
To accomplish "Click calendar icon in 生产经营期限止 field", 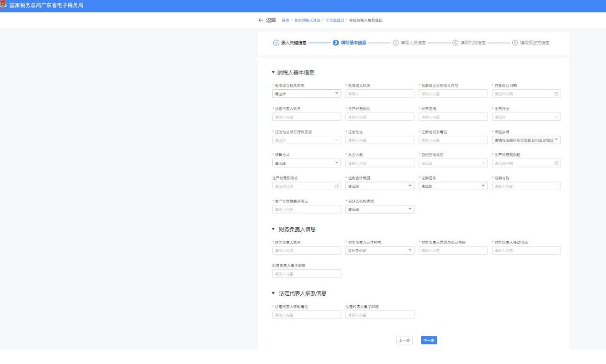I will [x=337, y=186].
